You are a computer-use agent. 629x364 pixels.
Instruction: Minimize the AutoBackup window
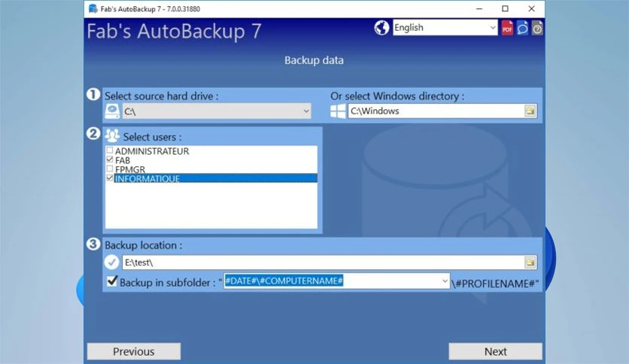[x=479, y=9]
